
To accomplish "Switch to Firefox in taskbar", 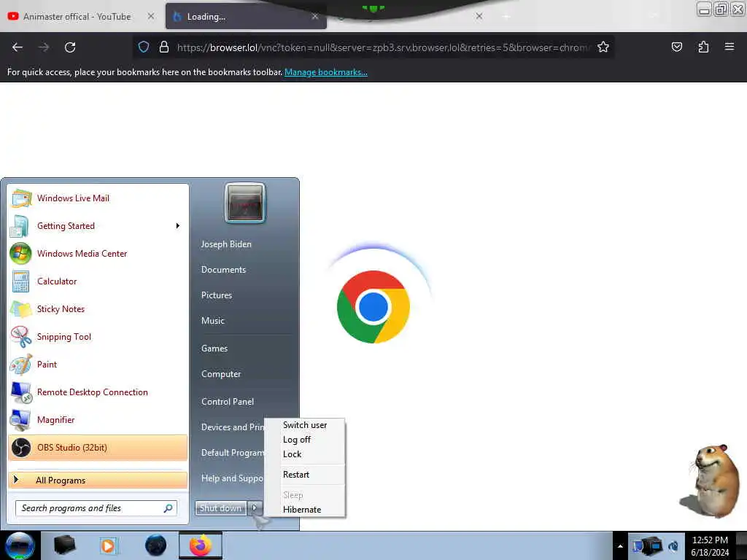I will (x=201, y=545).
